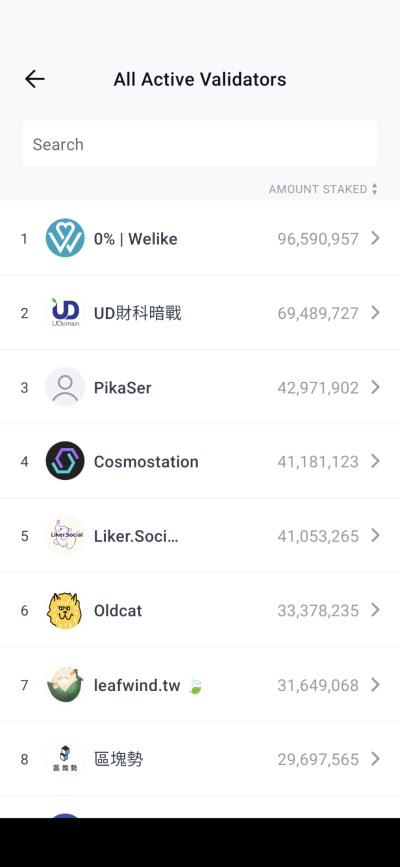The image size is (400, 867).
Task: Click the 區塊勢 staked amount 29,697,565
Action: click(318, 760)
